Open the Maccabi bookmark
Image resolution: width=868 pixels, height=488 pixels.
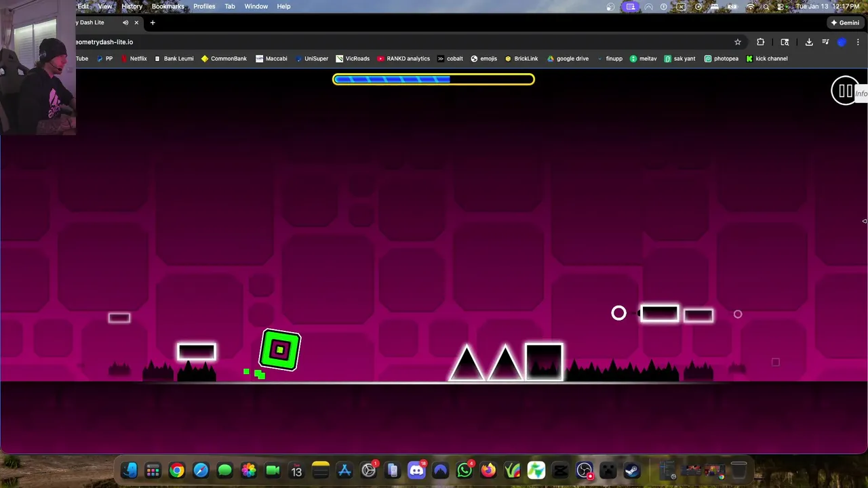(271, 58)
